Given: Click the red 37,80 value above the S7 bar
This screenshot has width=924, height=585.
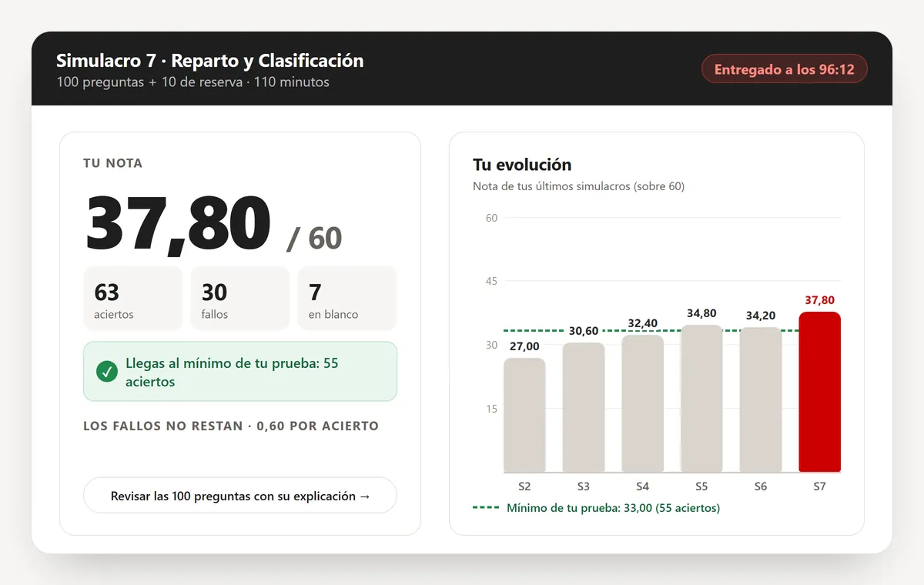Looking at the screenshot, I should coord(819,300).
